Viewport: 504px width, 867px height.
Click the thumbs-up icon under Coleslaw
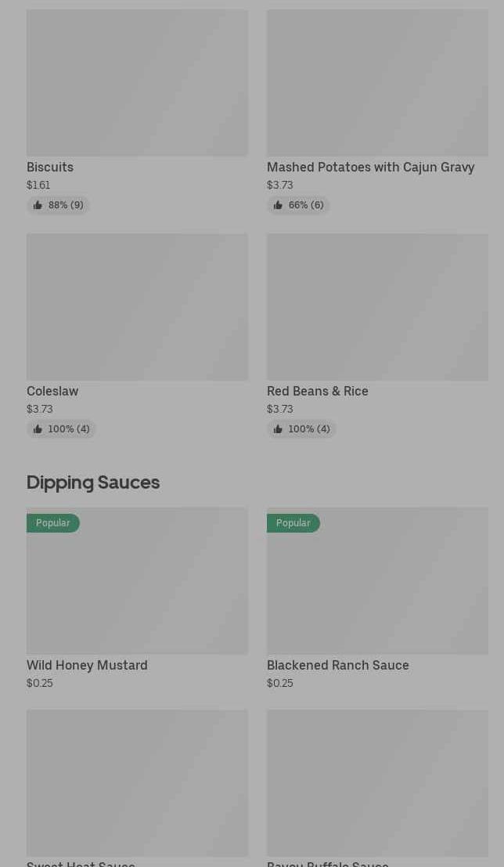click(38, 429)
